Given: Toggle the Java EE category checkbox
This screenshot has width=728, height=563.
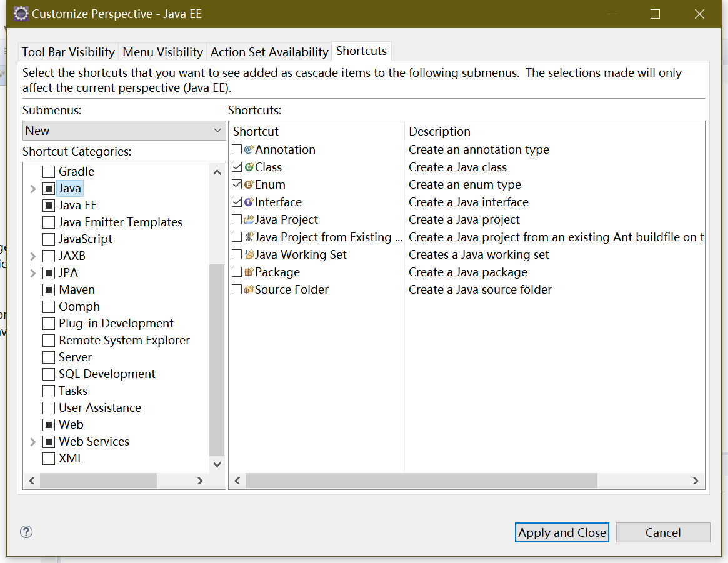Looking at the screenshot, I should (x=49, y=205).
